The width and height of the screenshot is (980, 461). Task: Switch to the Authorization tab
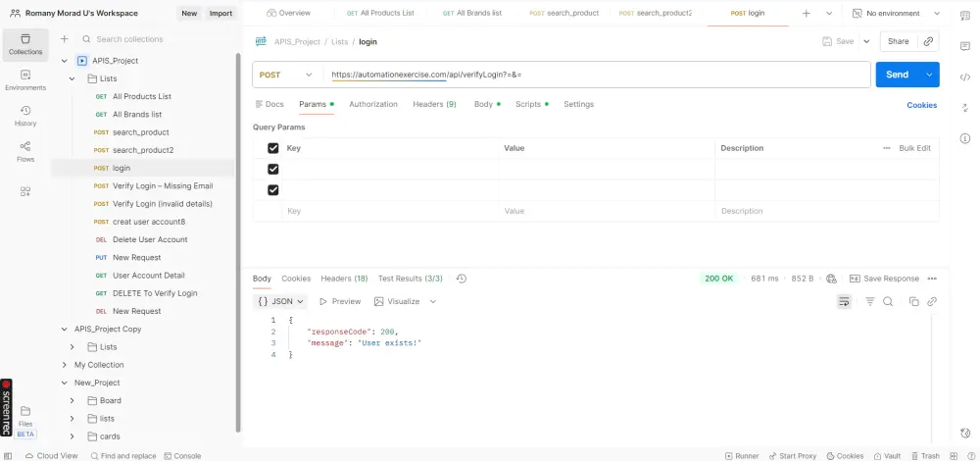pyautogui.click(x=373, y=104)
